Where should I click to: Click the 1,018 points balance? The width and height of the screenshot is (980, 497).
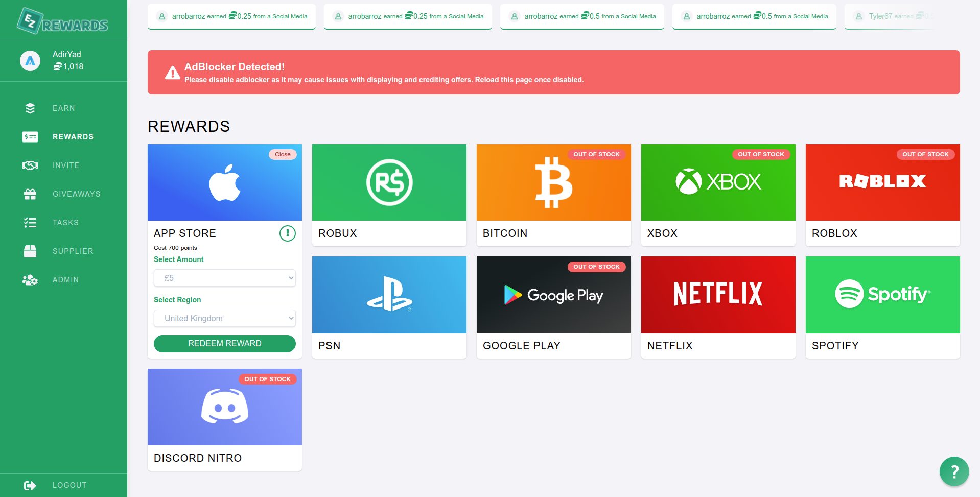pos(68,67)
